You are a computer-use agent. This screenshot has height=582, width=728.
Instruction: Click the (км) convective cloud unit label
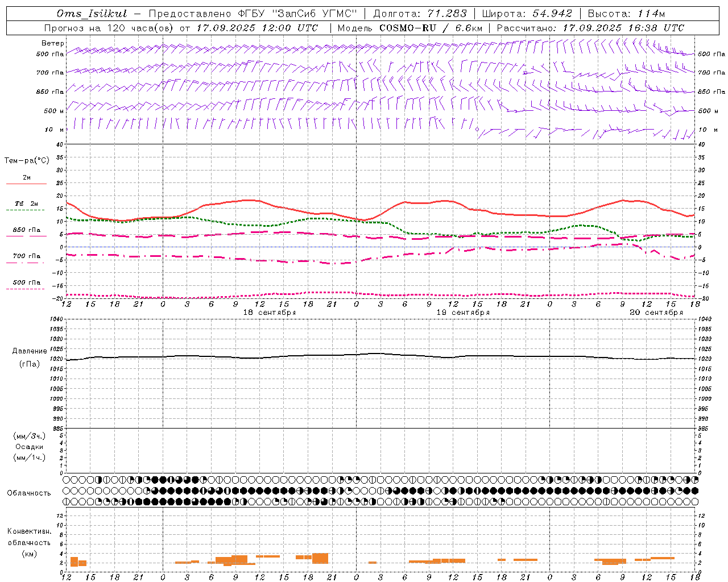point(29,554)
